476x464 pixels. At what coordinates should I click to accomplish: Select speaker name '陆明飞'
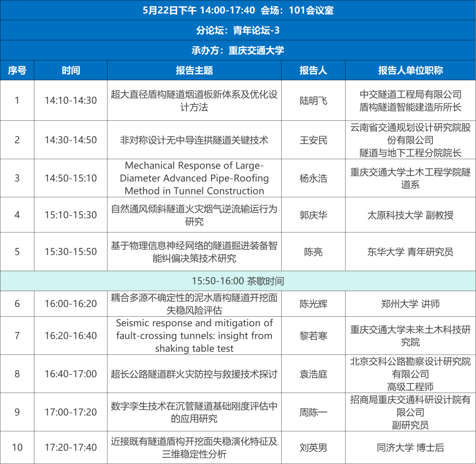(x=313, y=101)
